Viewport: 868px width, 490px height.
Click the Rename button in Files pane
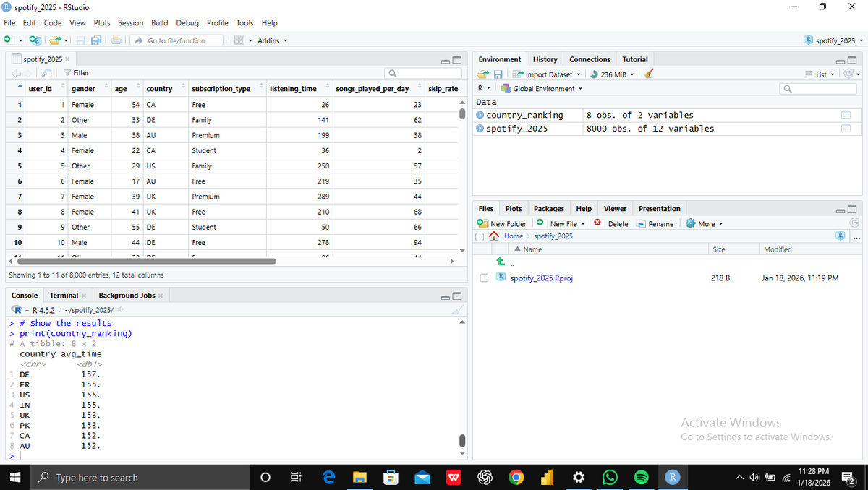pyautogui.click(x=655, y=224)
